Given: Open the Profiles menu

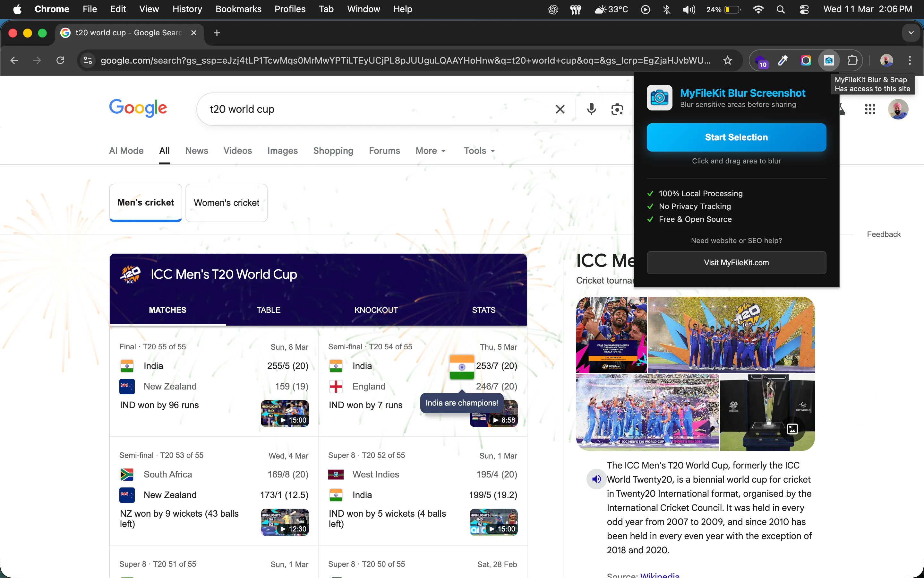Looking at the screenshot, I should (290, 9).
